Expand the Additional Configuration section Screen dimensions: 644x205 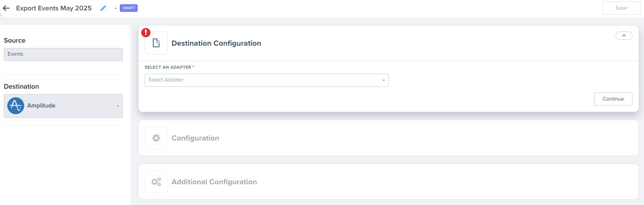pyautogui.click(x=388, y=182)
